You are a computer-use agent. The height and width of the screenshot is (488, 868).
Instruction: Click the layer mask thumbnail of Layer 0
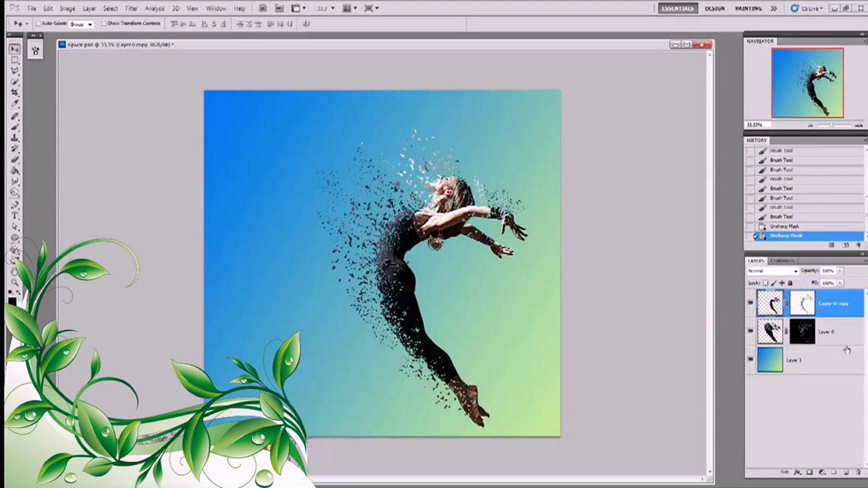[802, 332]
